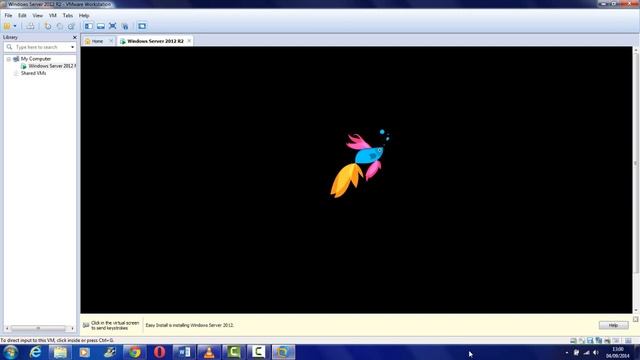This screenshot has height=360, width=640.
Task: Click the Unity mode toolbar icon
Action: [125, 26]
